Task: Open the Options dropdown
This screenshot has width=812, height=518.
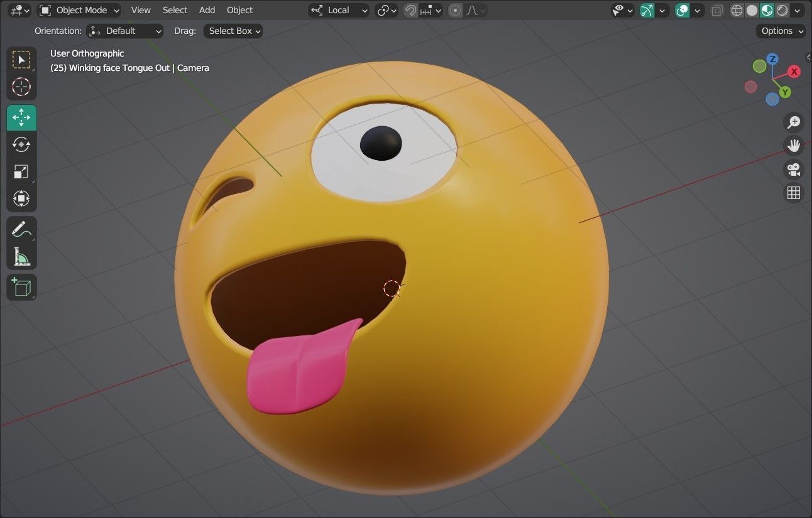Action: [x=781, y=31]
